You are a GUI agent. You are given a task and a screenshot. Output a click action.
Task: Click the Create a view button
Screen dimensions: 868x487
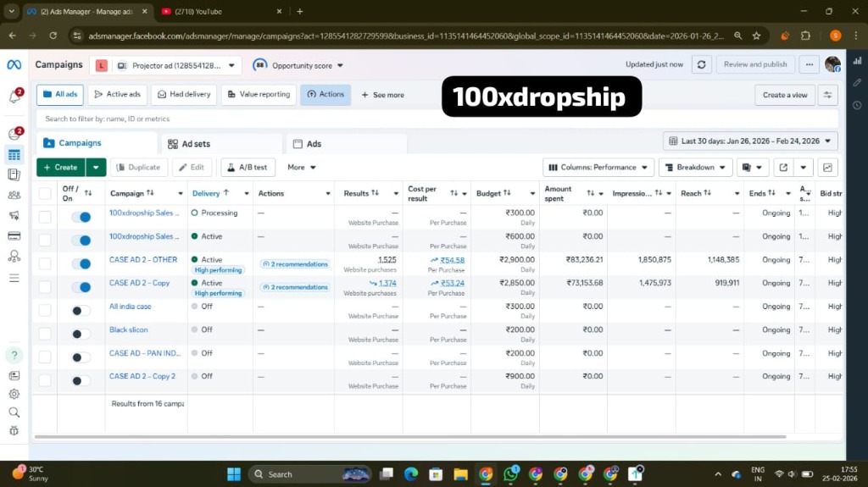pos(784,95)
